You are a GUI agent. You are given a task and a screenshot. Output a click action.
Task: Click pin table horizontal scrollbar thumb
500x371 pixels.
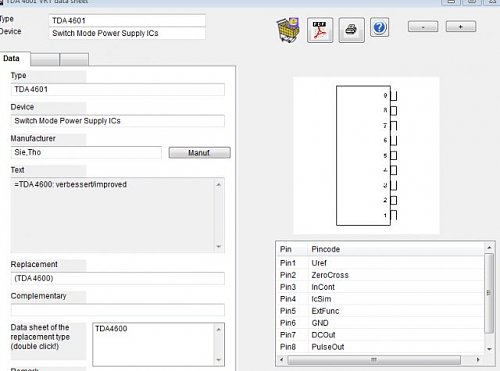point(374,360)
